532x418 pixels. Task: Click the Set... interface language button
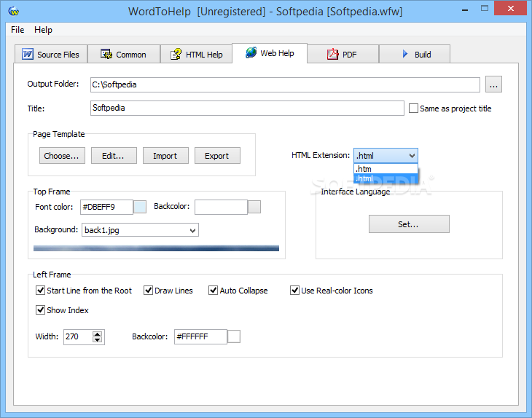[409, 224]
